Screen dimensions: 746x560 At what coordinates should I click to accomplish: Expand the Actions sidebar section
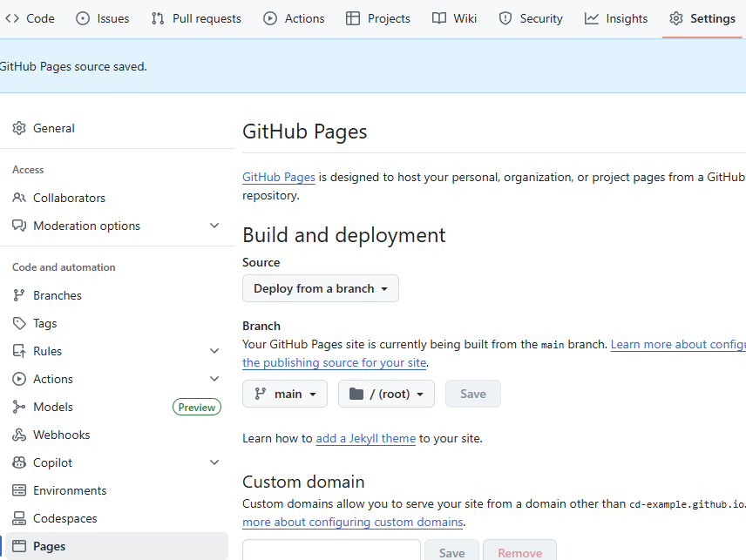pos(214,380)
